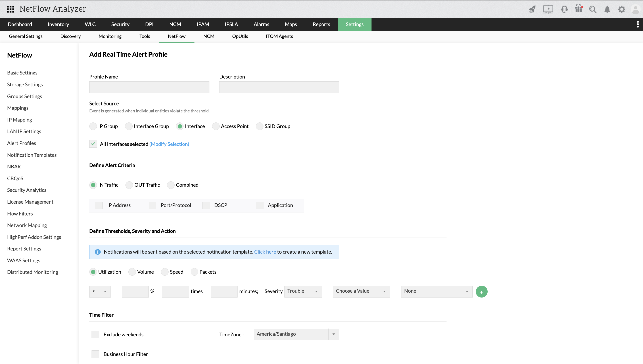
Task: Click the headset support icon
Action: pyautogui.click(x=564, y=9)
